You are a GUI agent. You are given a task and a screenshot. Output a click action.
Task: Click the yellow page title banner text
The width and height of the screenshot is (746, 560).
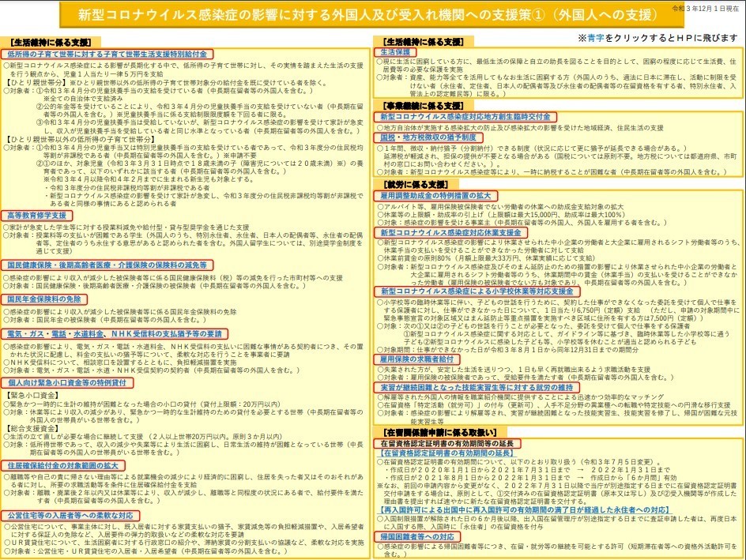[x=369, y=15]
